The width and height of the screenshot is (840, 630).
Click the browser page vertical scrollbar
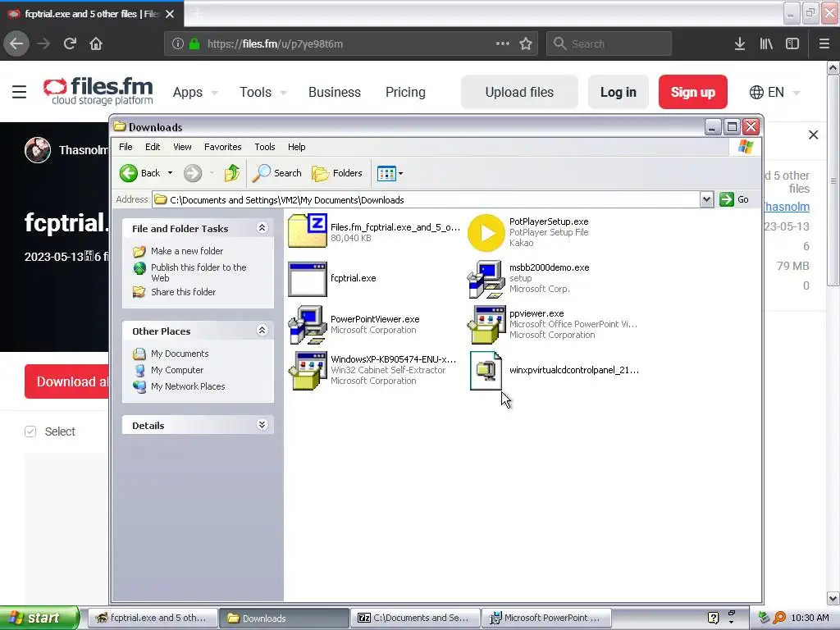[833, 181]
